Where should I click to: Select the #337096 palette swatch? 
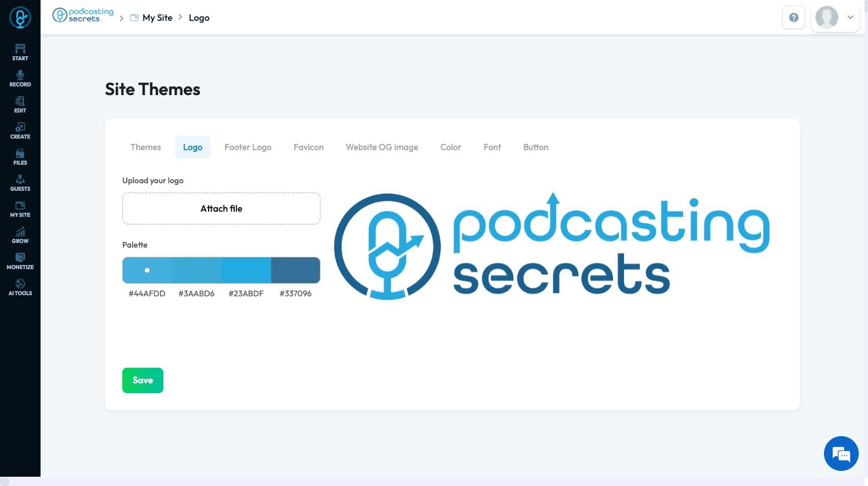(296, 270)
